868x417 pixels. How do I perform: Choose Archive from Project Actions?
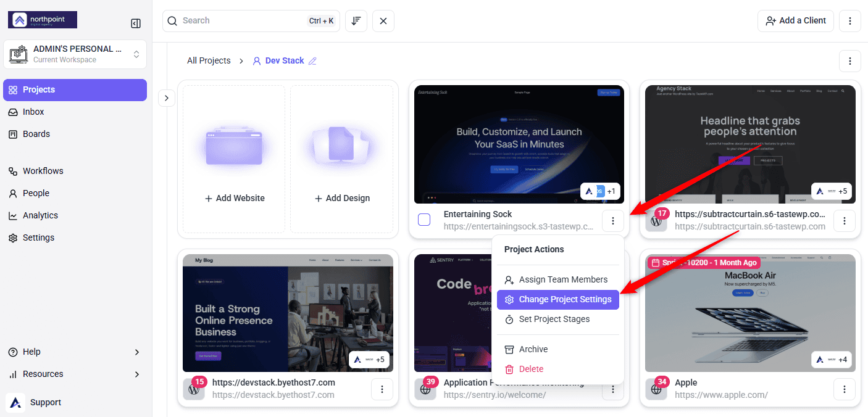click(x=558, y=349)
